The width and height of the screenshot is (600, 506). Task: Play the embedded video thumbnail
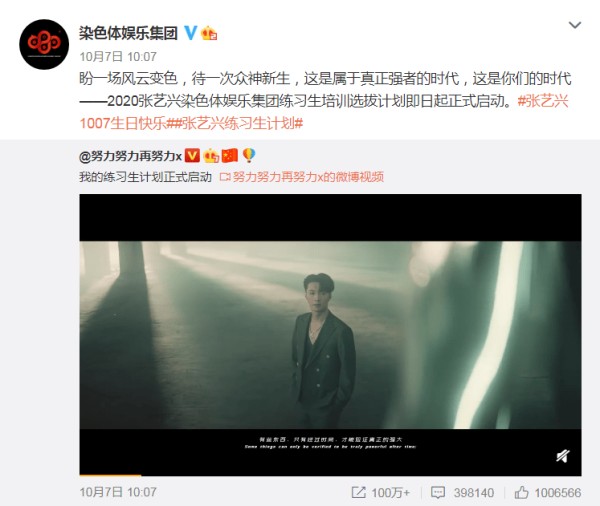(x=330, y=335)
